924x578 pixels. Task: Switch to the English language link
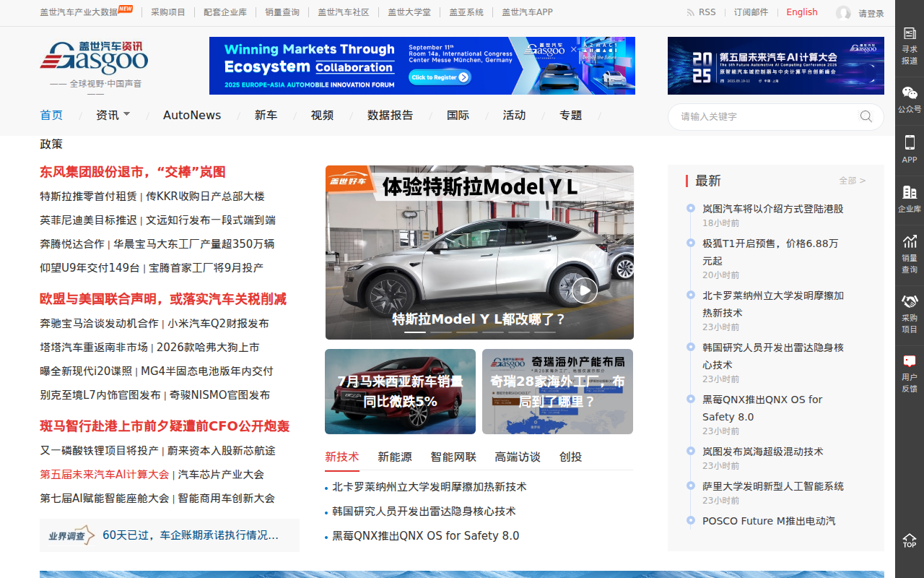801,12
